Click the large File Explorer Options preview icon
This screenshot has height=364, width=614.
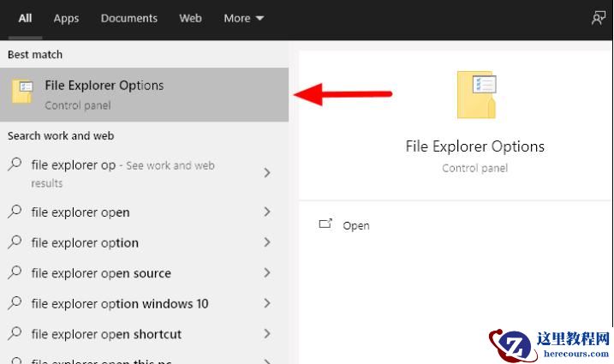pos(476,95)
